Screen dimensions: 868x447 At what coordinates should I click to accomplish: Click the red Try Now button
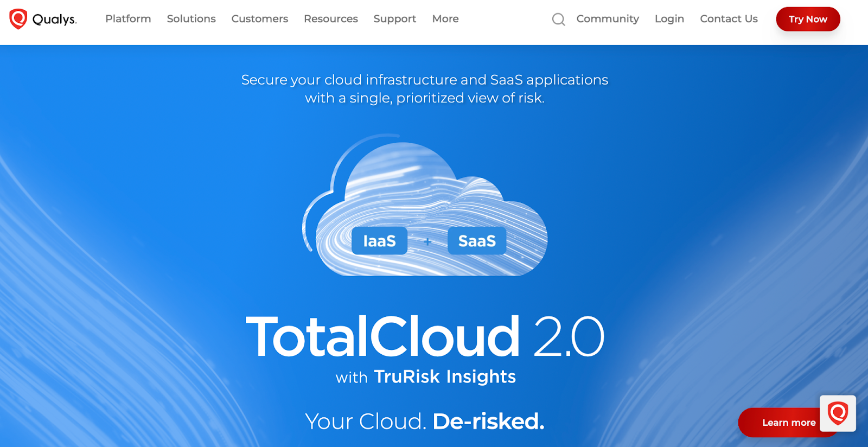[x=808, y=19]
